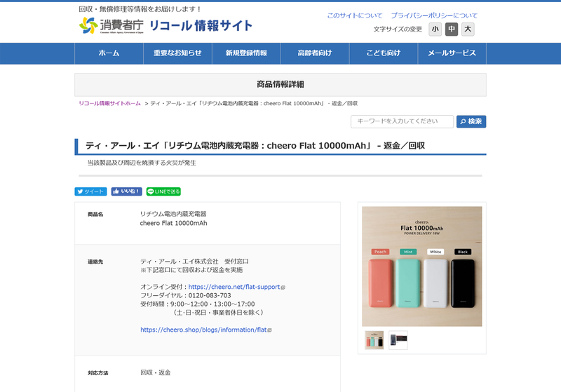The width and height of the screenshot is (561, 392).
Task: Set text size to 大
Action: pyautogui.click(x=468, y=29)
